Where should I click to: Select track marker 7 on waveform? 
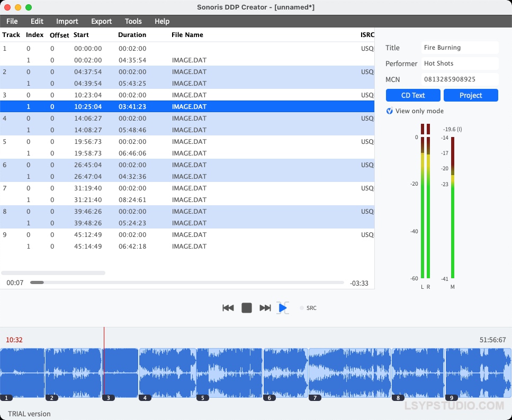coord(315,398)
